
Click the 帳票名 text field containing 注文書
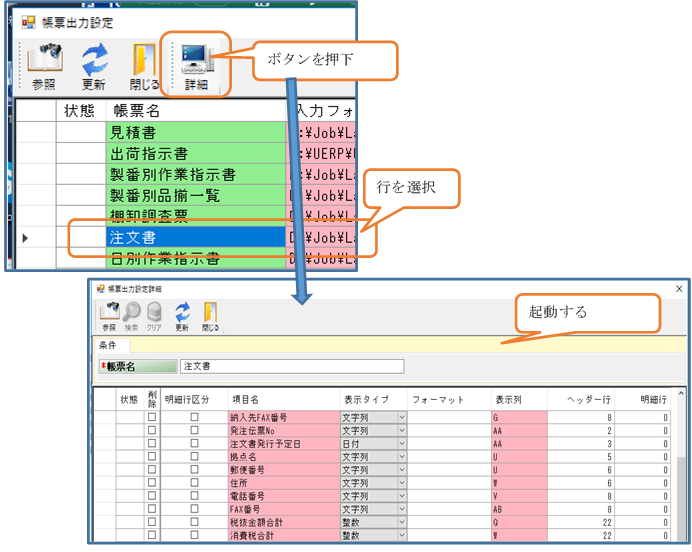click(x=290, y=366)
